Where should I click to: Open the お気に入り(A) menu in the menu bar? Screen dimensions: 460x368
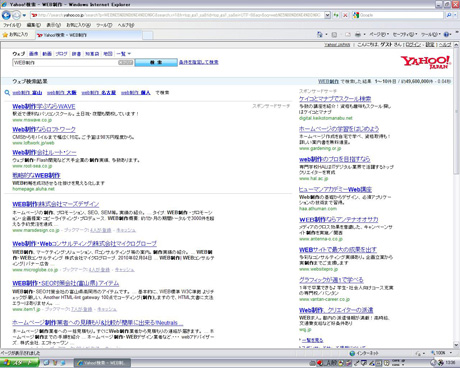coord(78,25)
